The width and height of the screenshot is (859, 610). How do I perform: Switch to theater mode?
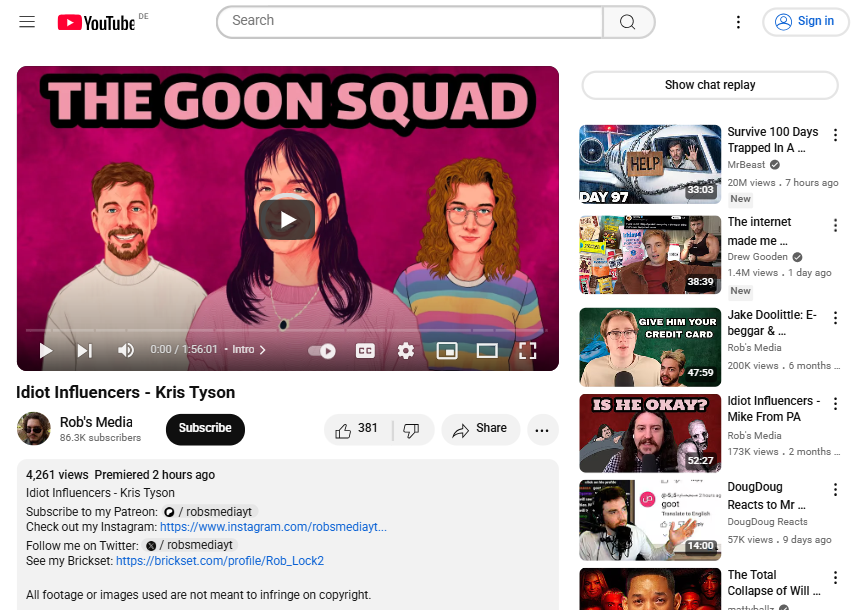[487, 351]
